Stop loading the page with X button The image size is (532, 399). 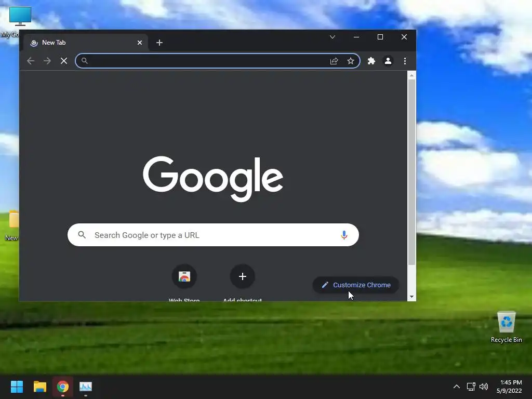pos(64,61)
